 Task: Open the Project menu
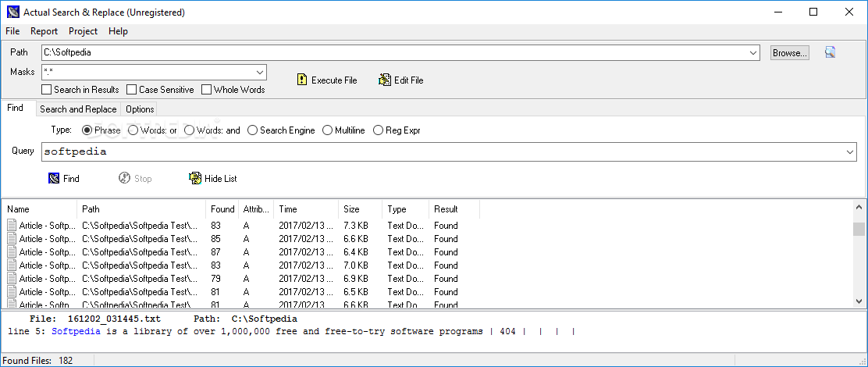pyautogui.click(x=83, y=31)
